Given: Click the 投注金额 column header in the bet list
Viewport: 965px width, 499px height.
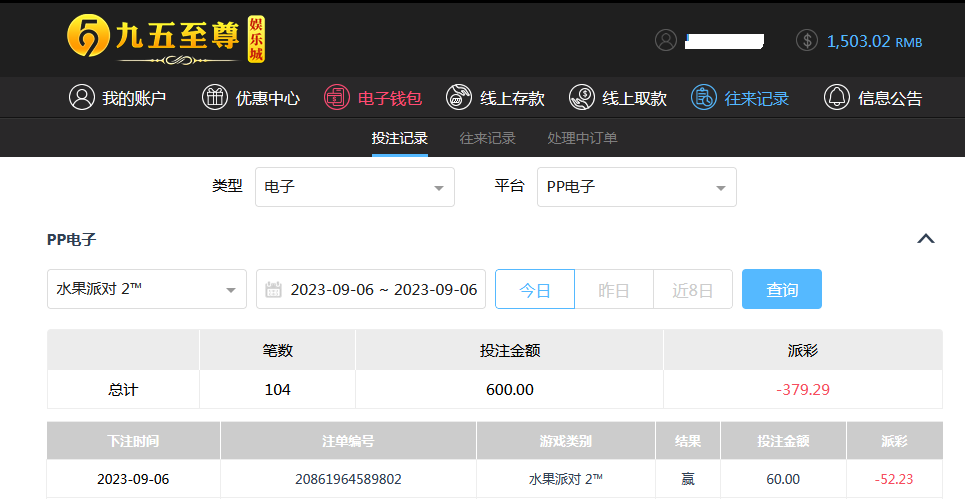Looking at the screenshot, I should click(783, 441).
